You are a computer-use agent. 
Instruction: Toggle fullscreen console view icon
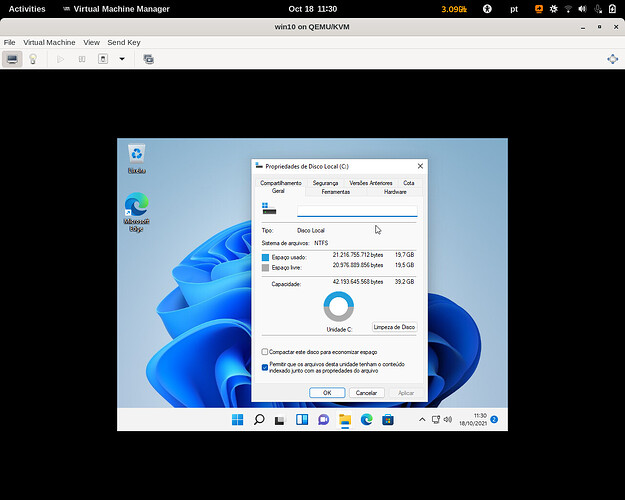click(x=613, y=59)
